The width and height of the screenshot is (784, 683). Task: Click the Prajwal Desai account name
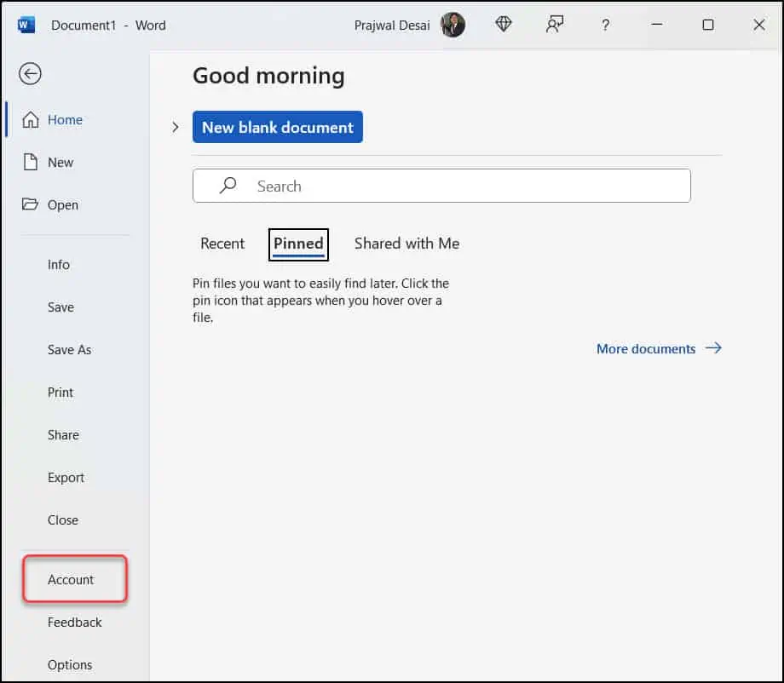point(392,26)
